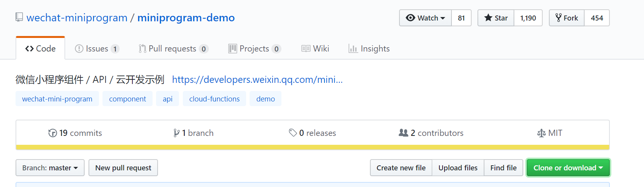The image size is (644, 187).
Task: View the 19 commits history
Action: click(x=75, y=133)
